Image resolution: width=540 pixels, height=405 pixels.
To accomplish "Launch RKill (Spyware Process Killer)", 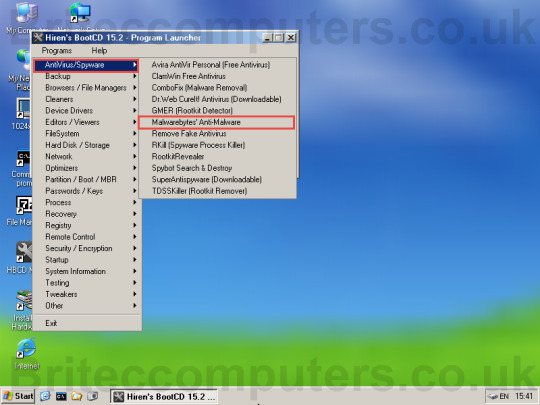I will [217, 145].
